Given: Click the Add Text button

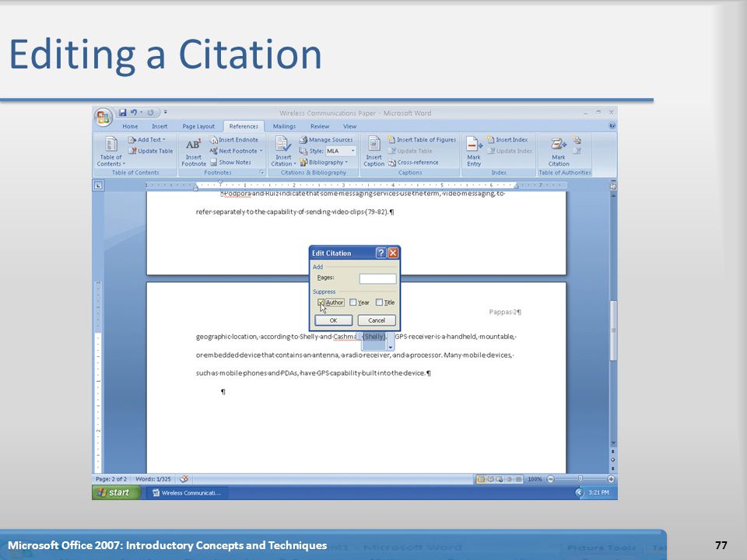Looking at the screenshot, I should click(147, 139).
